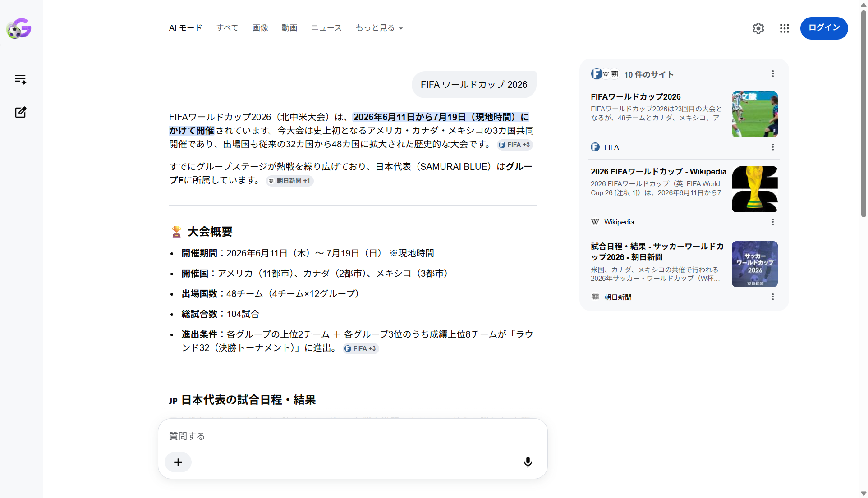
Task: Click the 総試合数:104試合 bullet line
Action: pos(220,314)
